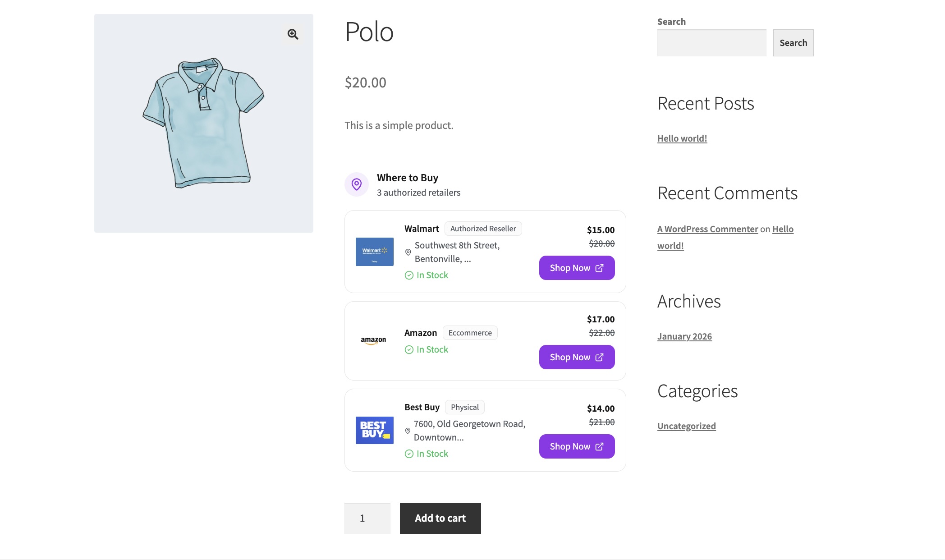Click the image zoom magnifier icon

click(x=292, y=34)
